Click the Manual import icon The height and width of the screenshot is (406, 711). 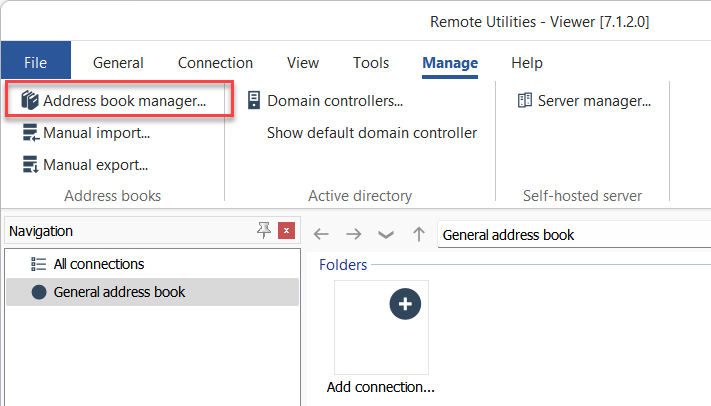point(31,133)
